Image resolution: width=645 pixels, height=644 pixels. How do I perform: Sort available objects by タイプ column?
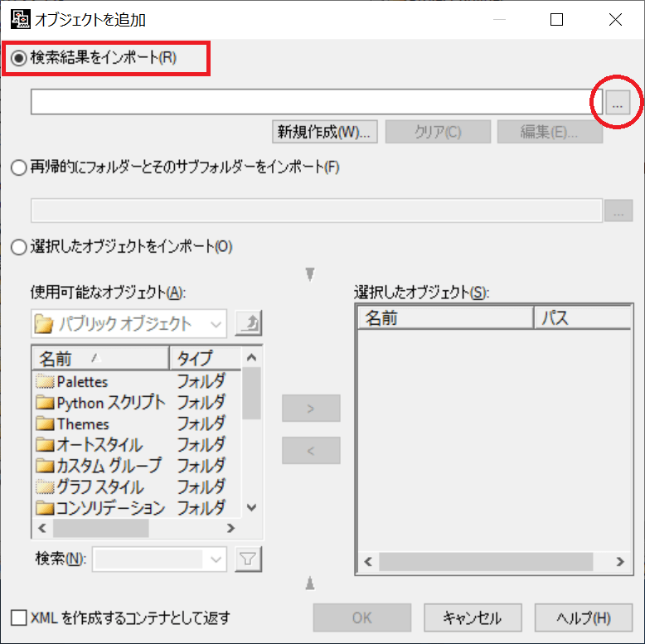coord(206,359)
